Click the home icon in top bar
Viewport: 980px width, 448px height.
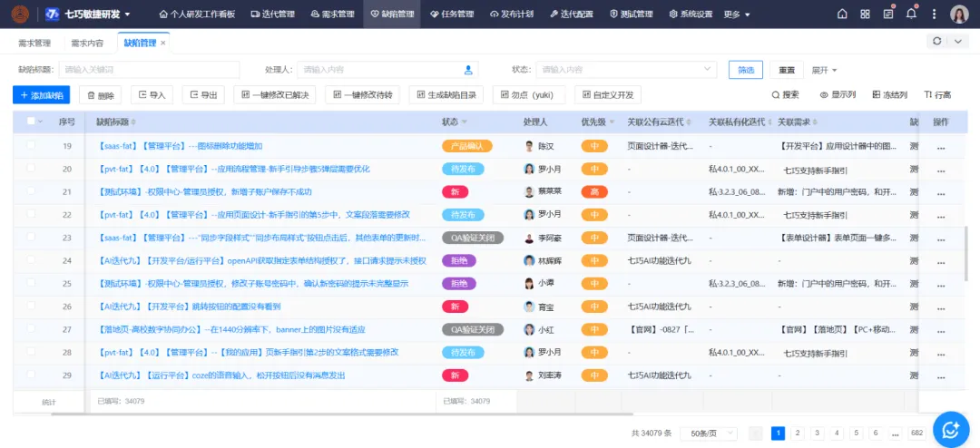click(x=842, y=15)
